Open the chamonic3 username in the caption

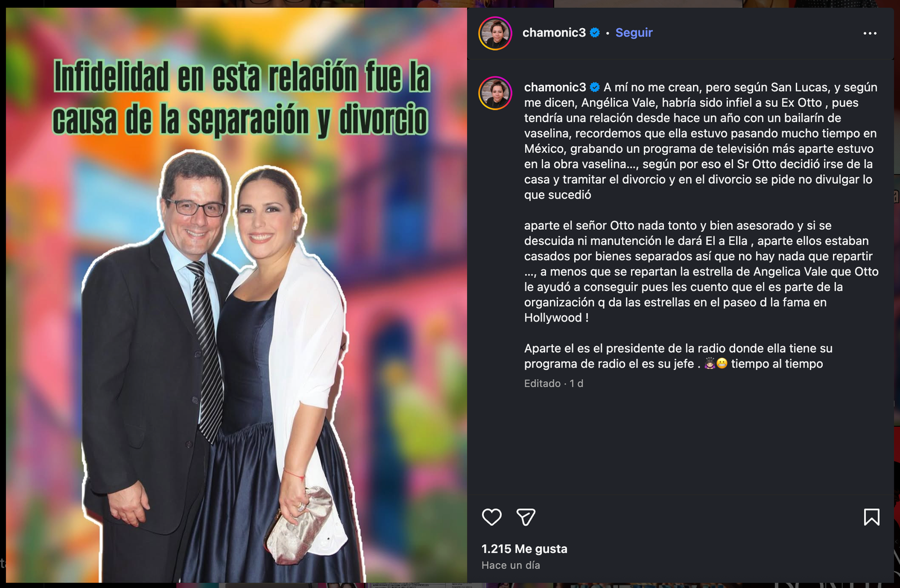555,87
